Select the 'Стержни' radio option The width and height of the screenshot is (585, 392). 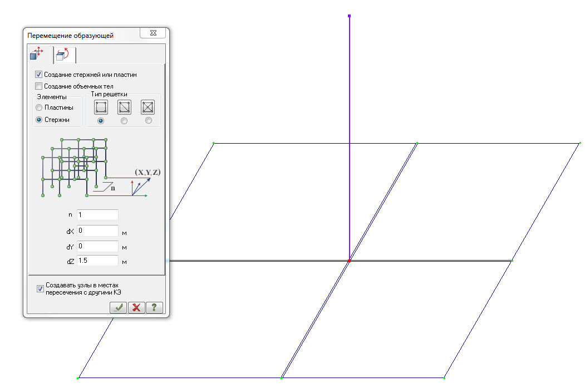pyautogui.click(x=39, y=120)
